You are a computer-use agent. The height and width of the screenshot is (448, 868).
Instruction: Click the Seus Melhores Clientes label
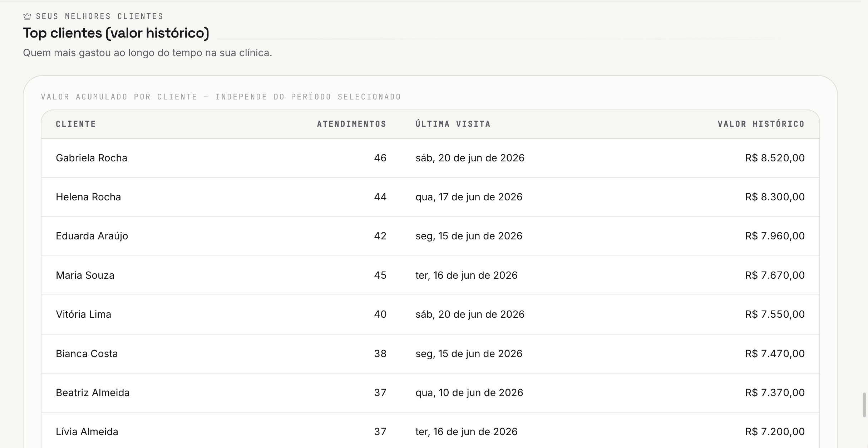(99, 16)
